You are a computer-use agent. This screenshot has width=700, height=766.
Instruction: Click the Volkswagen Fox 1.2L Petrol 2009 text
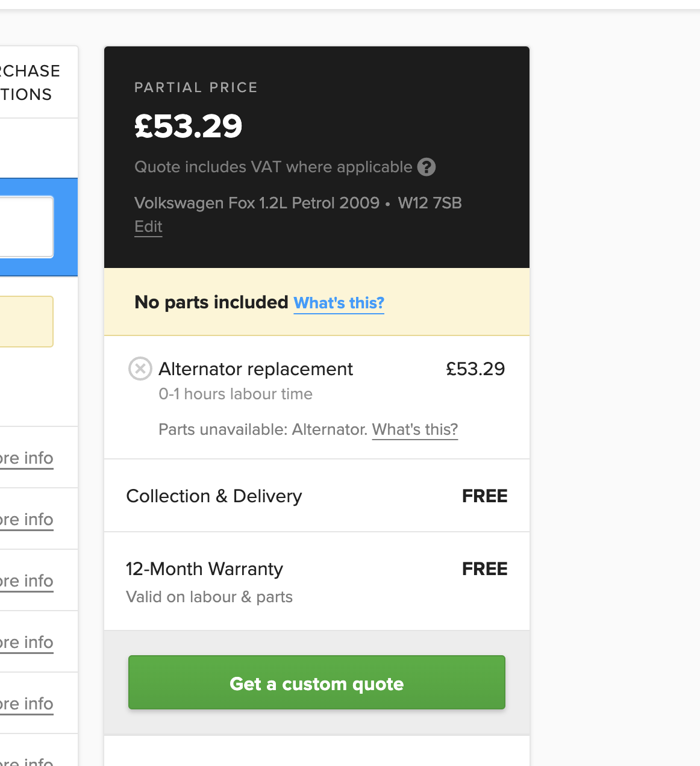click(x=257, y=203)
